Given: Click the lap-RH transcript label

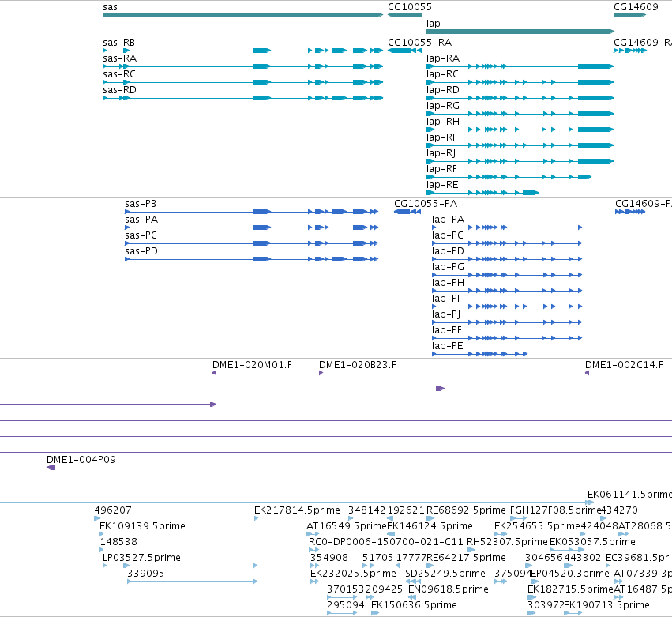Looking at the screenshot, I should click(x=443, y=122).
